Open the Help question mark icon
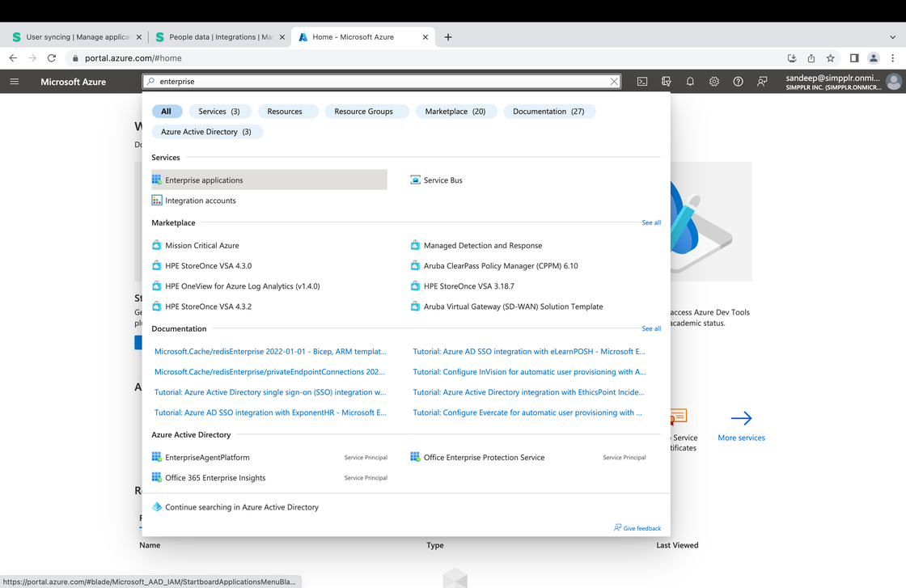 pos(738,82)
